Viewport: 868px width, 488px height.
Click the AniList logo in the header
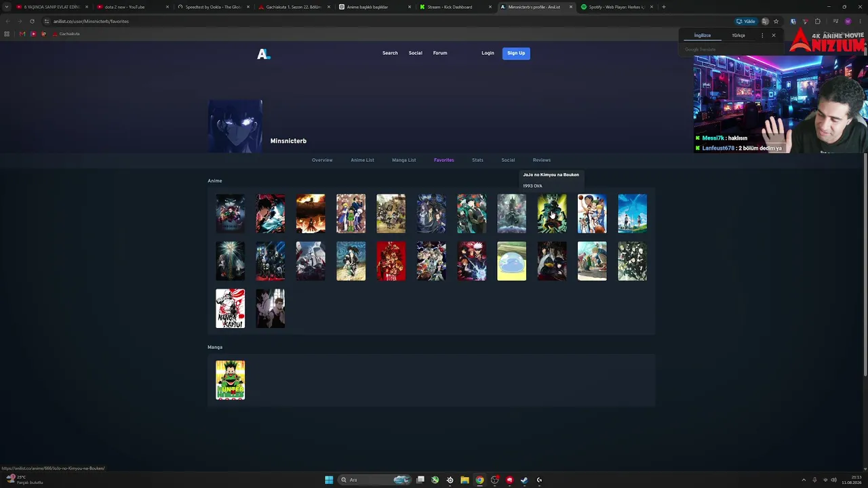pos(263,54)
